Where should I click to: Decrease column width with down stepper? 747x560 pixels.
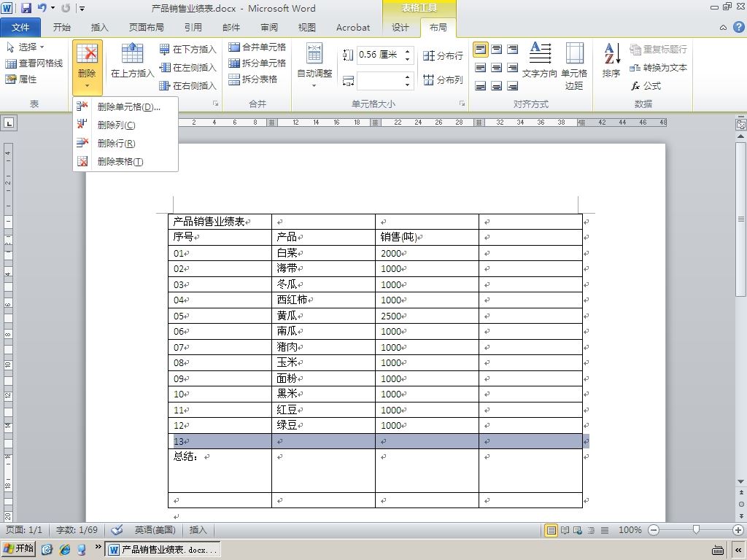tap(408, 85)
